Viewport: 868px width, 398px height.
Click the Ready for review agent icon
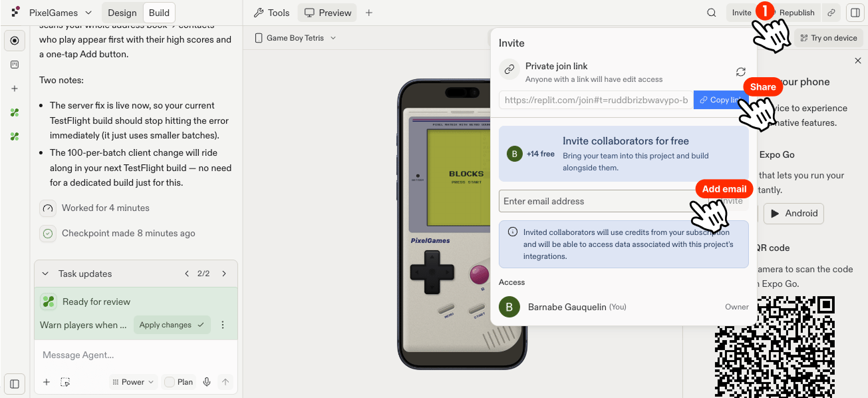pos(49,301)
